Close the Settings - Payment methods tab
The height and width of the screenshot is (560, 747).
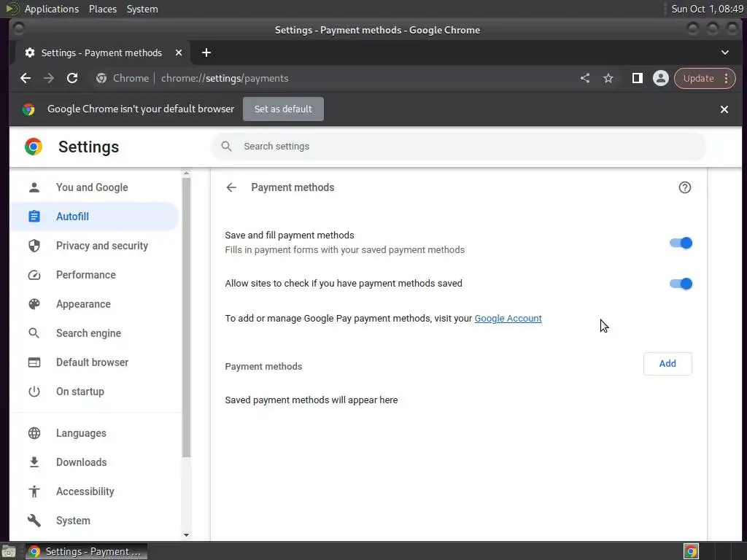[x=179, y=52]
